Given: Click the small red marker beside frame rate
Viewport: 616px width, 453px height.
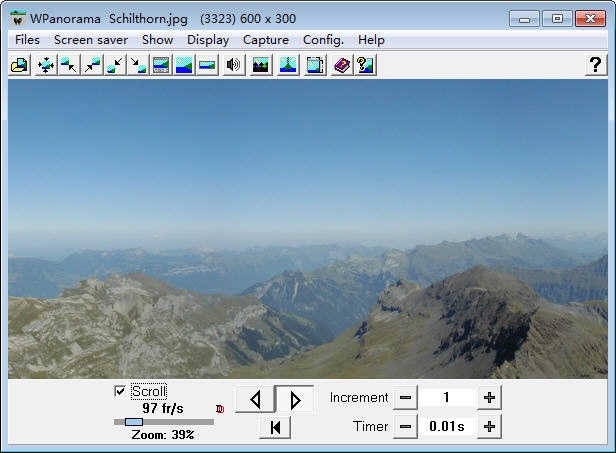Looking at the screenshot, I should [x=220, y=409].
